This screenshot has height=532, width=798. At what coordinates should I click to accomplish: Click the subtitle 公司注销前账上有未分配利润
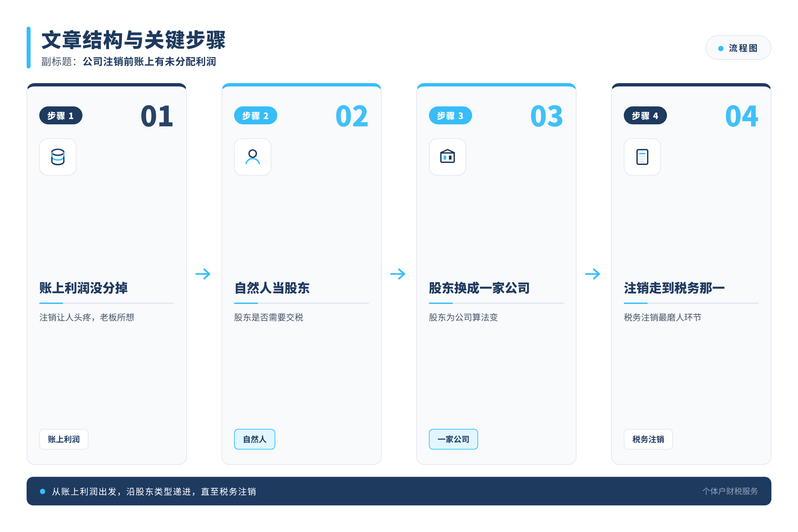149,62
